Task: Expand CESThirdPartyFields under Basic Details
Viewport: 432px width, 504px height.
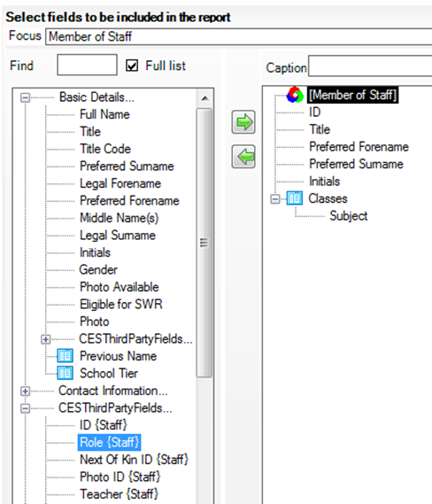Action: point(46,339)
